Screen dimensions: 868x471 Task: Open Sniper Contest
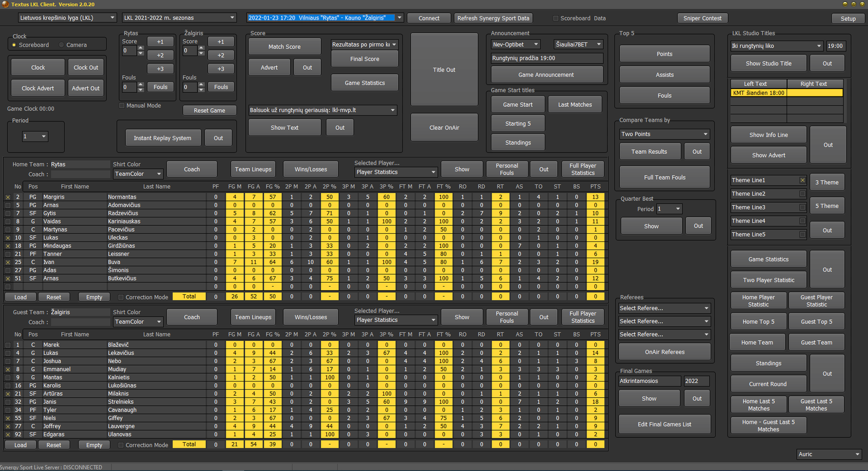point(702,18)
